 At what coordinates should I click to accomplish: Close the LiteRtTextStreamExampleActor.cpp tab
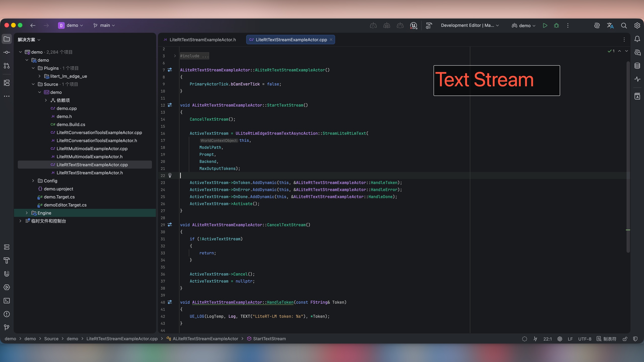pos(331,40)
